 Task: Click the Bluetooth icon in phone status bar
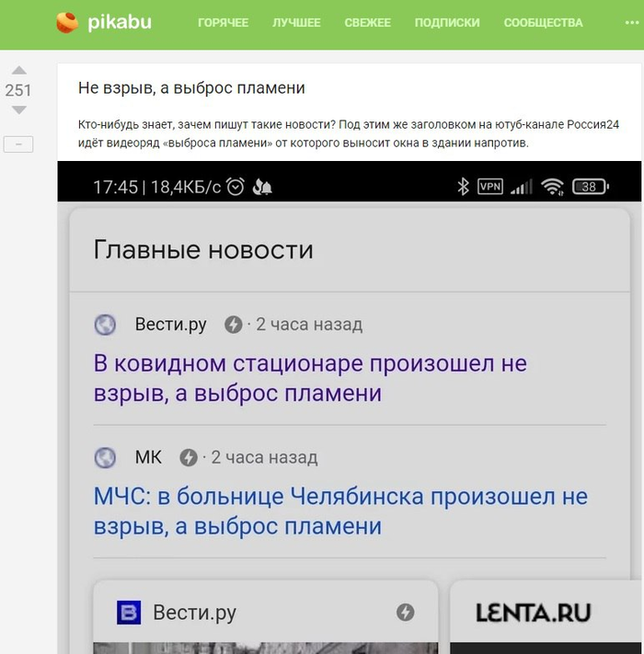click(x=463, y=187)
